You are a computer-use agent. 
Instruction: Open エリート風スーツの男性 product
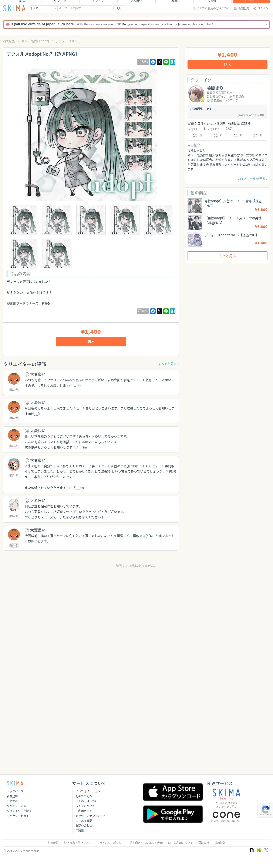[x=233, y=220]
